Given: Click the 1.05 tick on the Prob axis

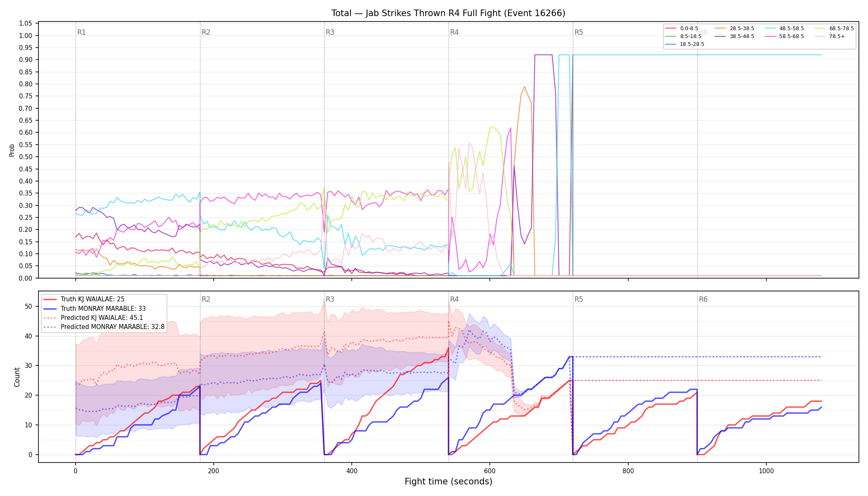Looking at the screenshot, I should [26, 24].
